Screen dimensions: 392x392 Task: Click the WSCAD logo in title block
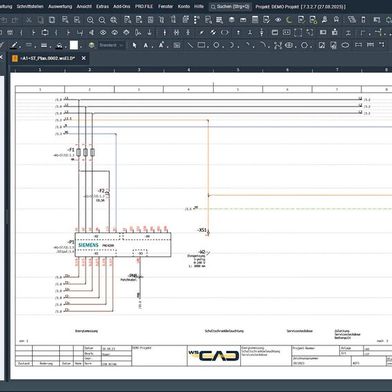pyautogui.click(x=214, y=355)
